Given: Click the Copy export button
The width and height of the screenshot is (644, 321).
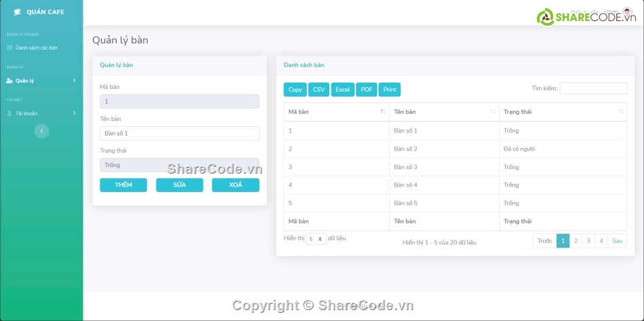Looking at the screenshot, I should coord(295,90).
